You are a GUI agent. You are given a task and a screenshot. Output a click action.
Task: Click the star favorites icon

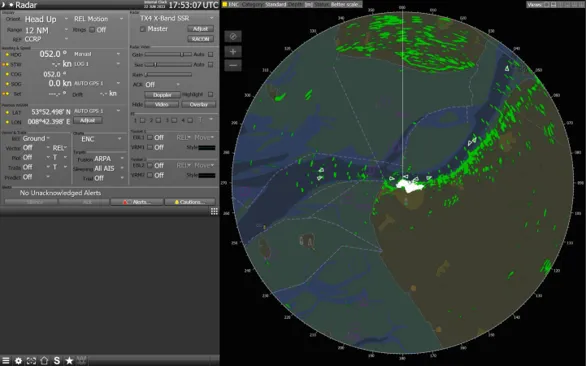point(69,361)
